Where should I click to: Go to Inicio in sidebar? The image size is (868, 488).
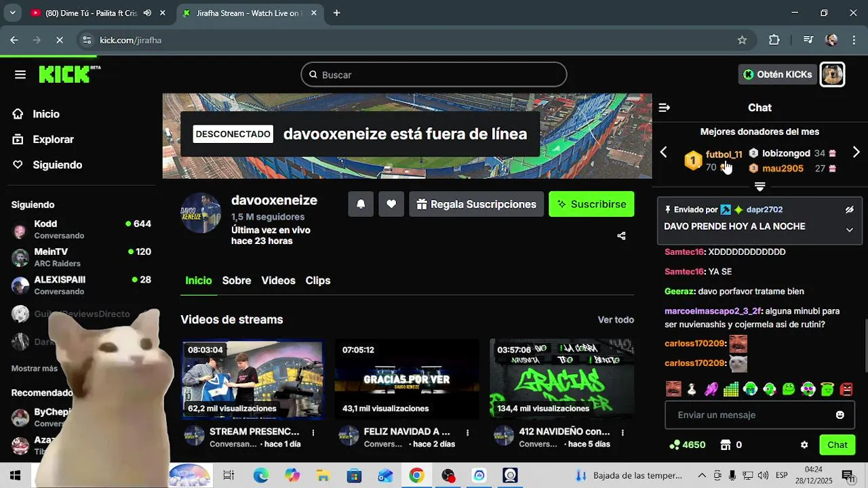point(45,114)
